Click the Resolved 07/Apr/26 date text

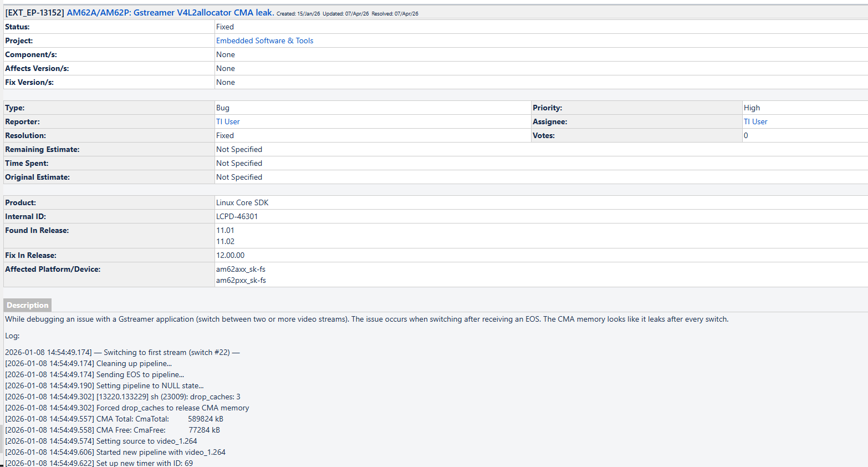pos(395,14)
